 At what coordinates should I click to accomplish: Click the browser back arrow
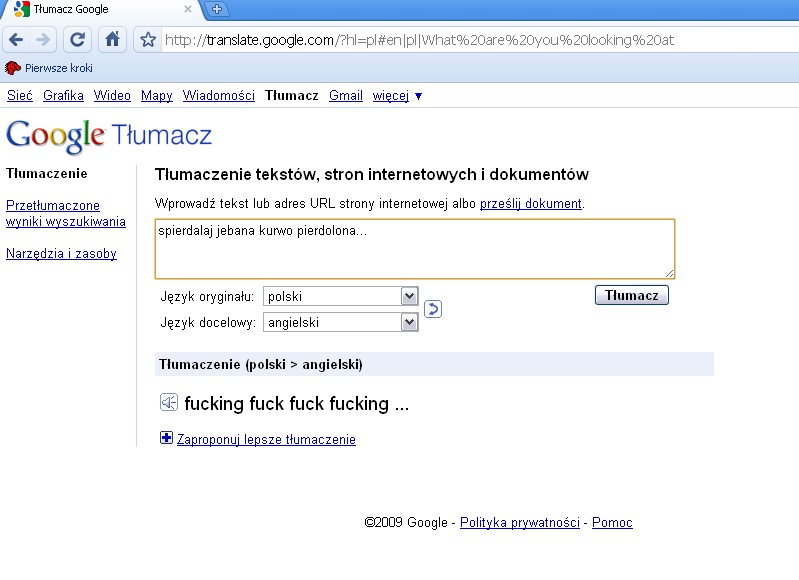[x=16, y=40]
